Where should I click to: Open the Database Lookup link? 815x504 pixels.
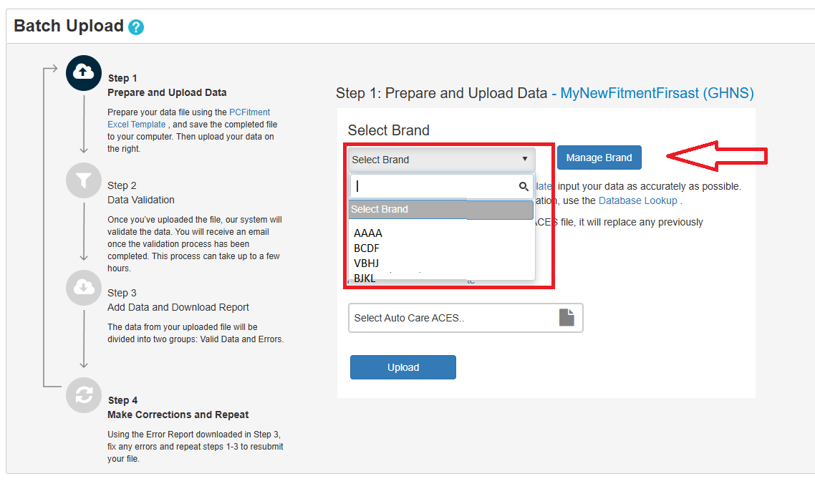[x=637, y=200]
